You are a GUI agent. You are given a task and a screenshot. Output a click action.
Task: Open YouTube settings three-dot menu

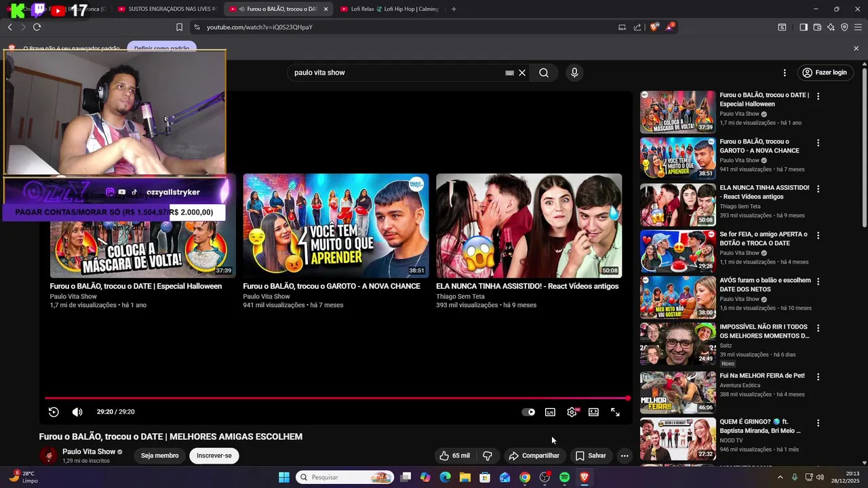tap(785, 73)
